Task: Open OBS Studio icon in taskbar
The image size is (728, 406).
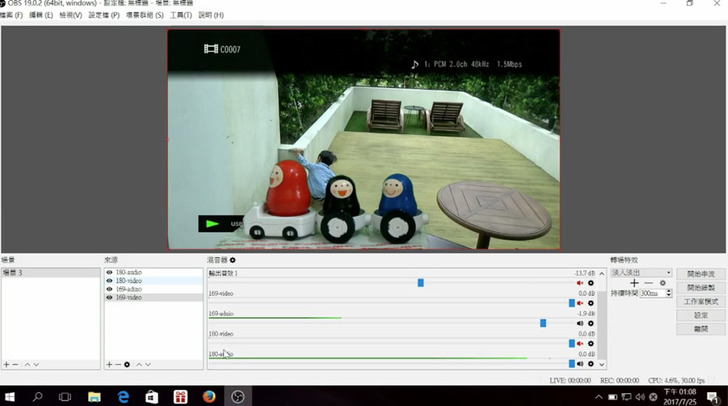Action: (x=238, y=397)
